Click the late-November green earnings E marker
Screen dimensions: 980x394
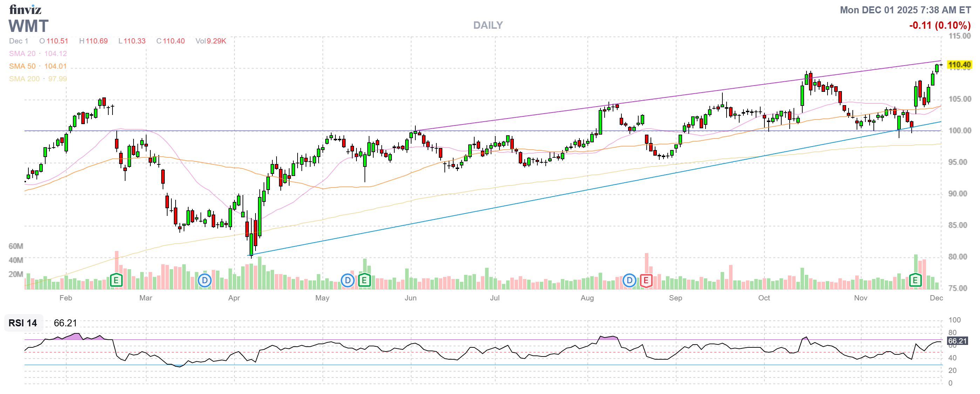point(915,281)
